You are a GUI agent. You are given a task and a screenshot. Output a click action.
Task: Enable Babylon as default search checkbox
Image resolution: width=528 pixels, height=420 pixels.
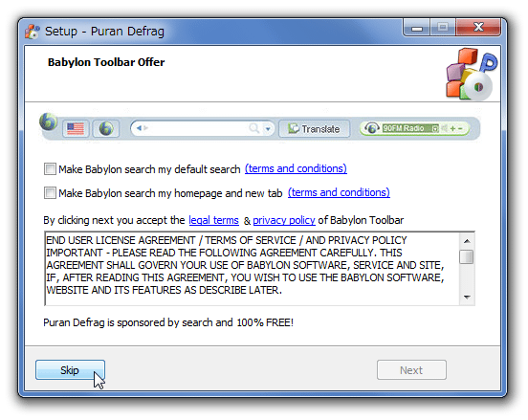[x=50, y=168]
